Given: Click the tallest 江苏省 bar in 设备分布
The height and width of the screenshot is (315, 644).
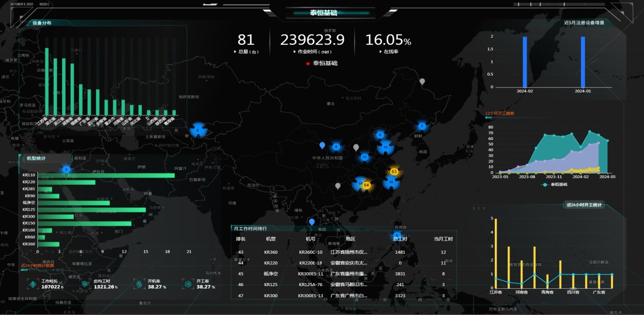Looking at the screenshot, I should click(x=47, y=81).
